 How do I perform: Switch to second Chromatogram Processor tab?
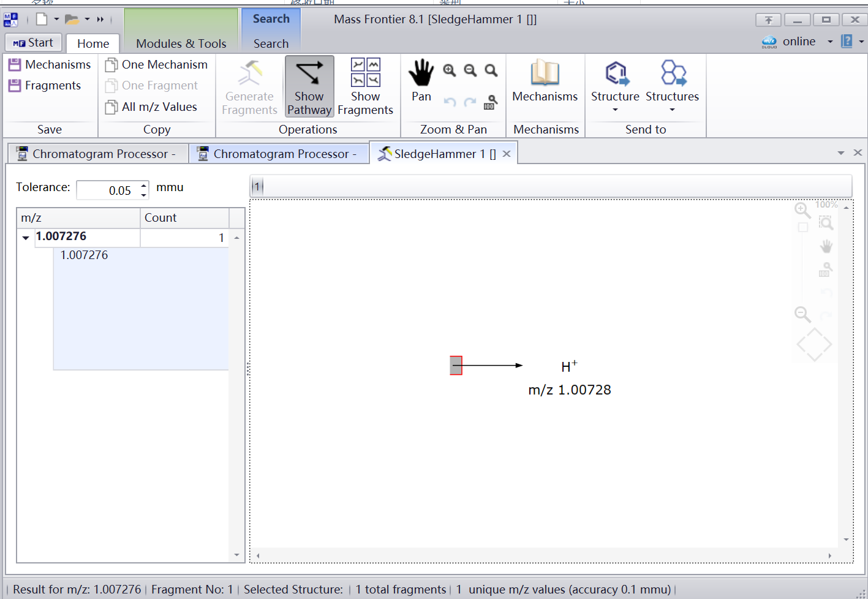[279, 154]
